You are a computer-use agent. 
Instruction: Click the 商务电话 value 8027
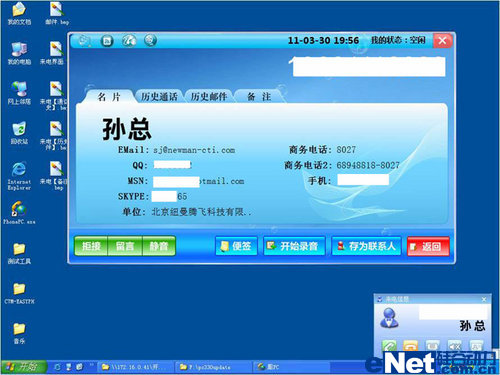pos(346,150)
